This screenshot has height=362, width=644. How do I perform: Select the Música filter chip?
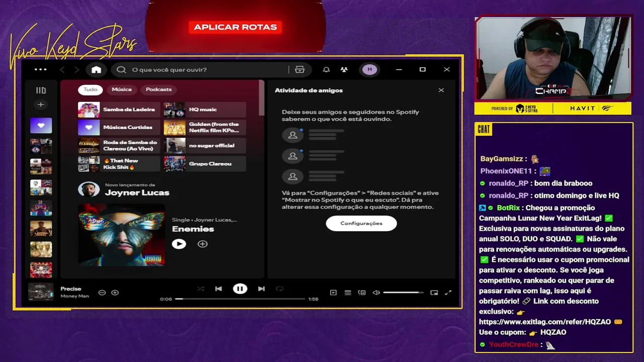click(122, 89)
